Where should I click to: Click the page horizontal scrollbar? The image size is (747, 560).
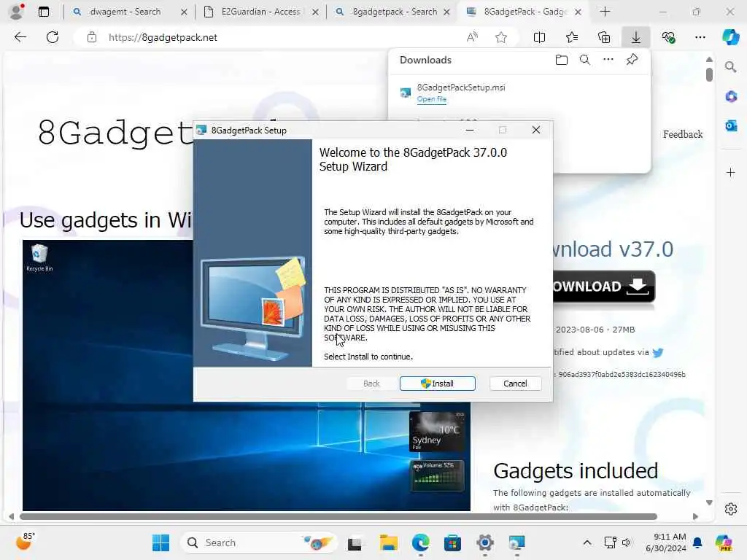(338, 517)
